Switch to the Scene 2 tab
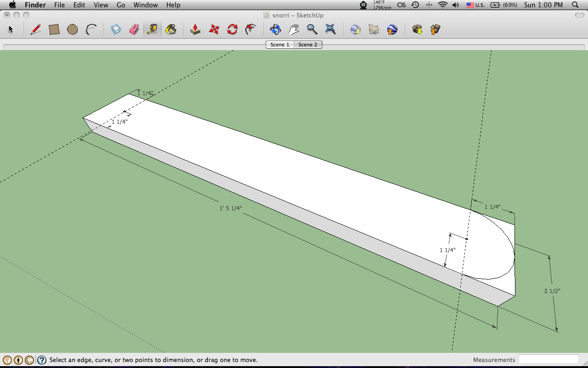Image resolution: width=588 pixels, height=368 pixels. click(x=308, y=45)
